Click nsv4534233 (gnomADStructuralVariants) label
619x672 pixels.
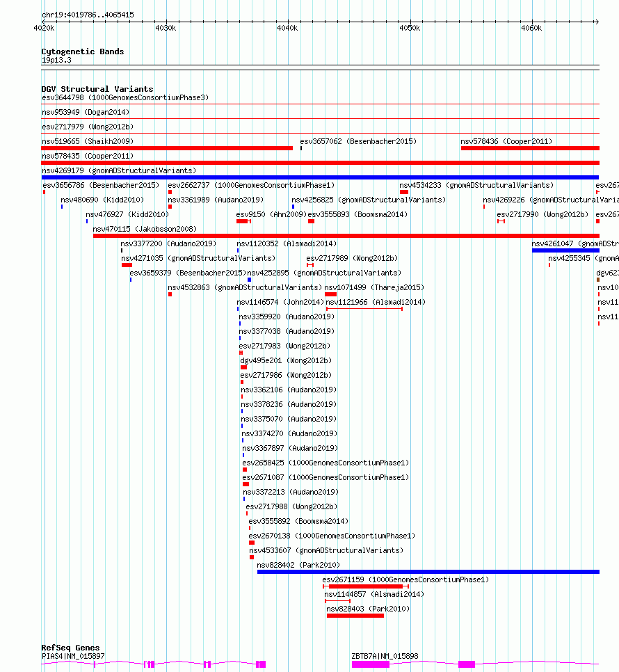pos(476,185)
